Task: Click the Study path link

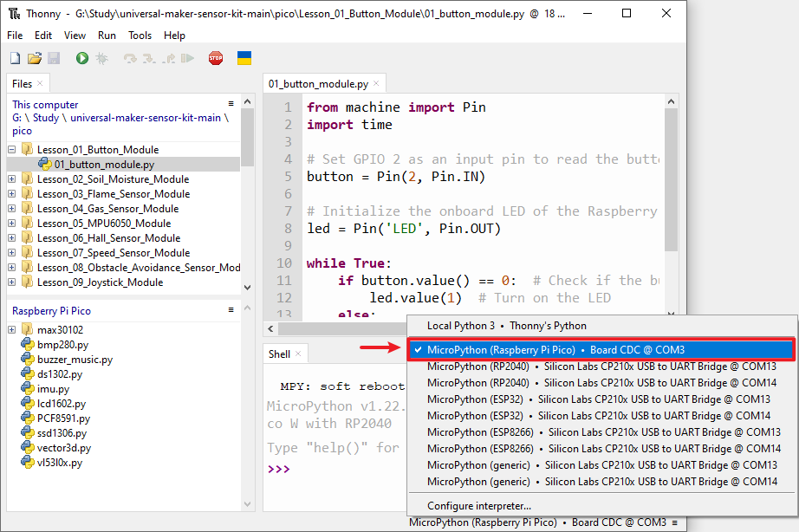Action: pos(46,118)
